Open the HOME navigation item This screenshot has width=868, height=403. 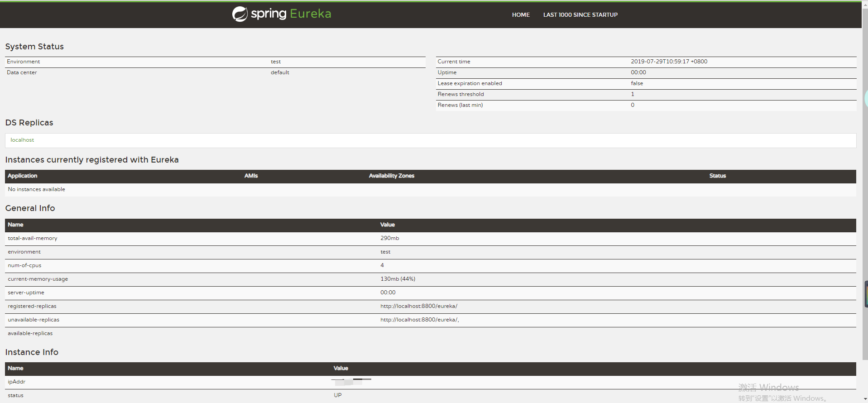tap(521, 15)
